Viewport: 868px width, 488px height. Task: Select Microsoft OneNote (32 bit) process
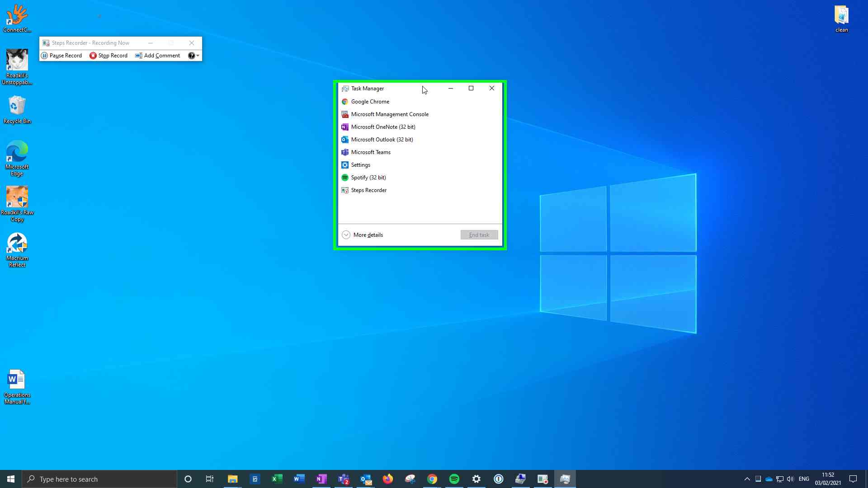tap(383, 127)
